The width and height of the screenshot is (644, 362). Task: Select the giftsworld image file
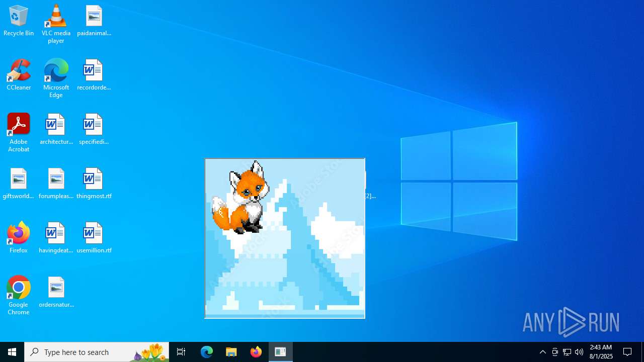(19, 184)
